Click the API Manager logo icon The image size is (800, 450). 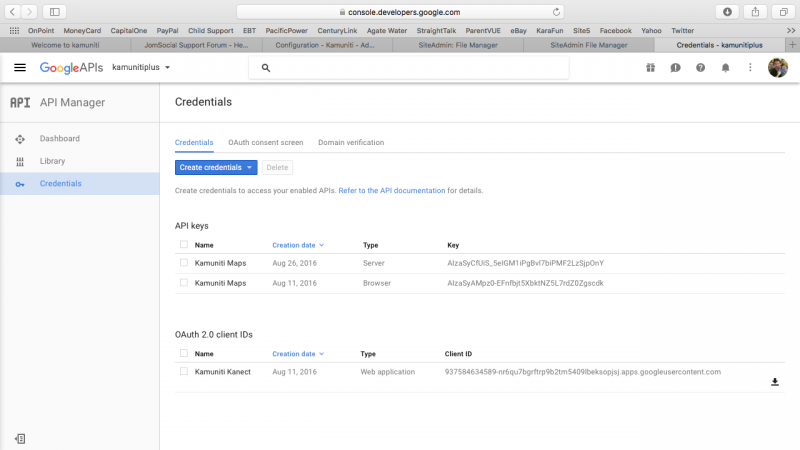click(20, 103)
